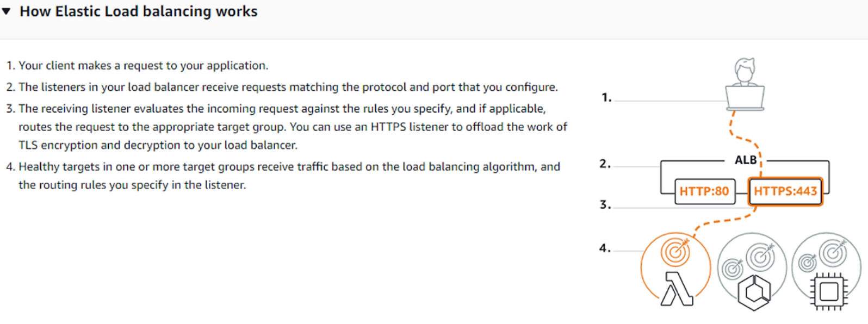
Task: Click the orange target bullseye above Lambda
Action: (675, 251)
